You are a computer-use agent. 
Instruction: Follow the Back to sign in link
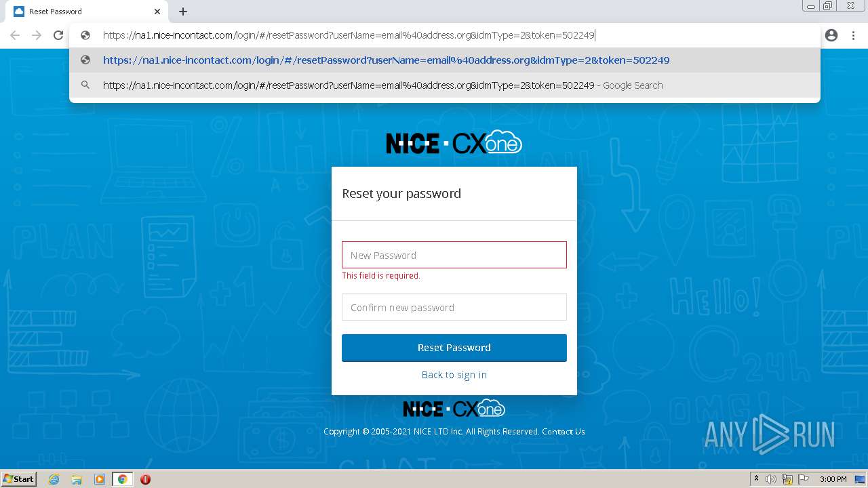pyautogui.click(x=454, y=375)
